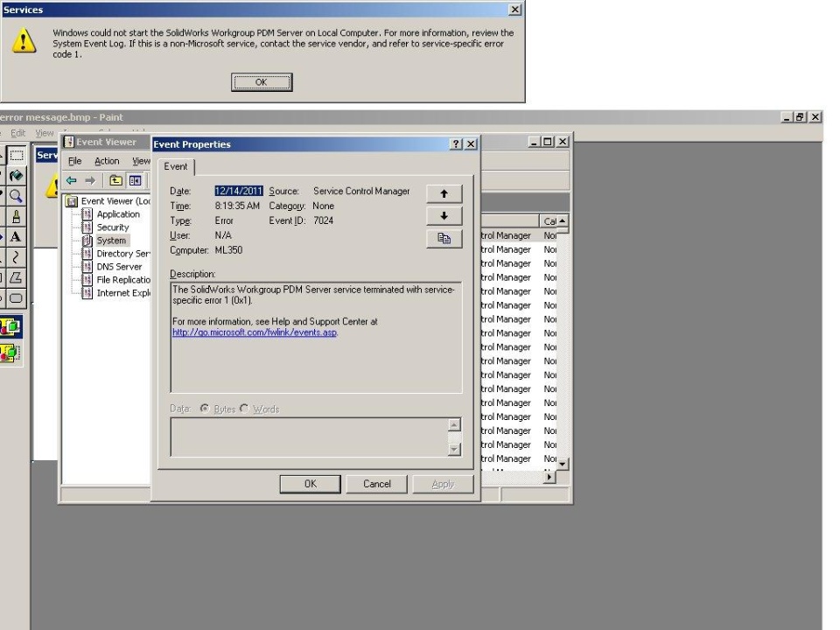Select the Rounded Rectangle tool in Paint
The height and width of the screenshot is (630, 840).
click(16, 297)
